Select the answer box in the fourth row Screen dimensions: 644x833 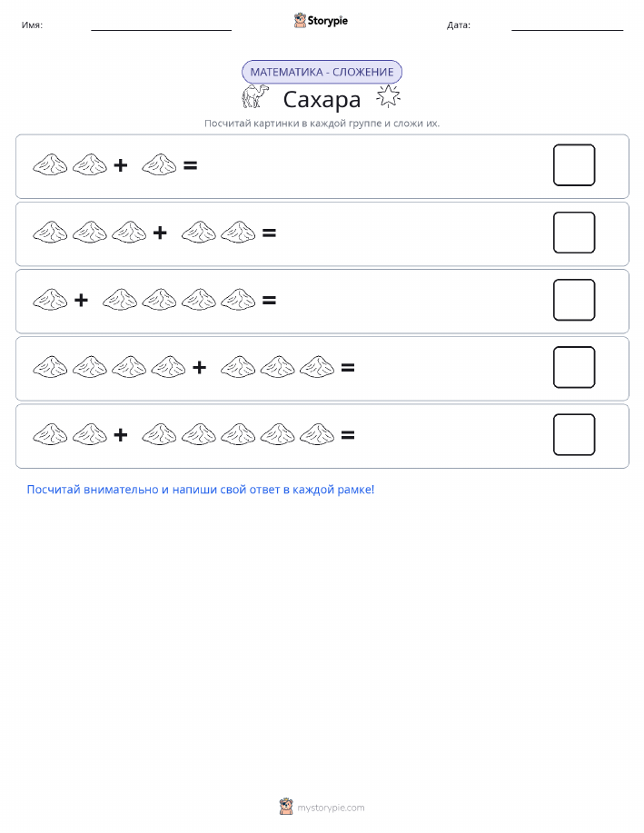[x=574, y=367]
